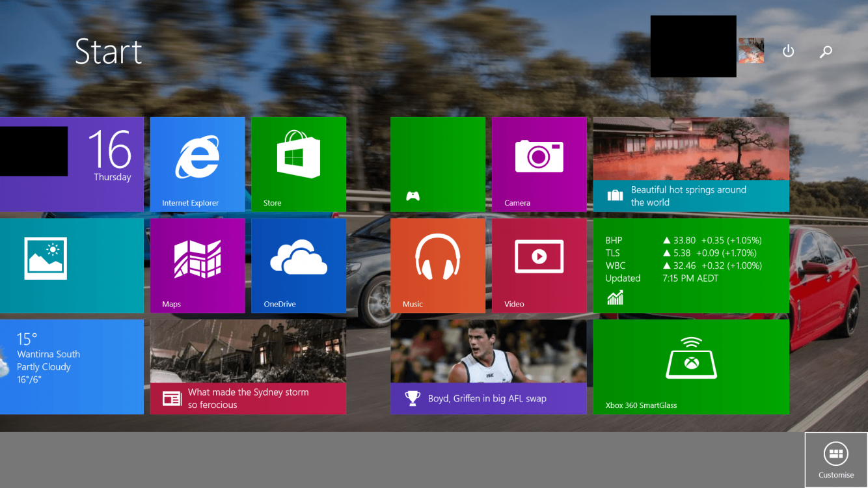
Task: Open OneDrive cloud storage
Action: tap(299, 265)
